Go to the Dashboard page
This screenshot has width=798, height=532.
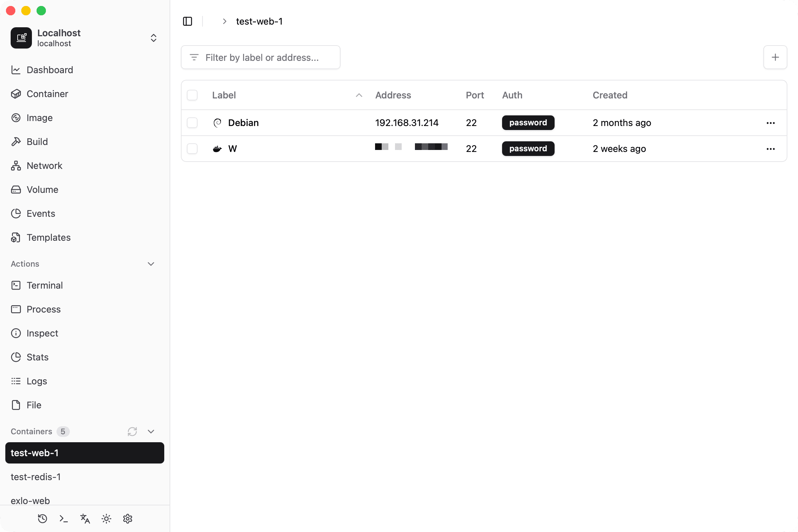pyautogui.click(x=50, y=70)
